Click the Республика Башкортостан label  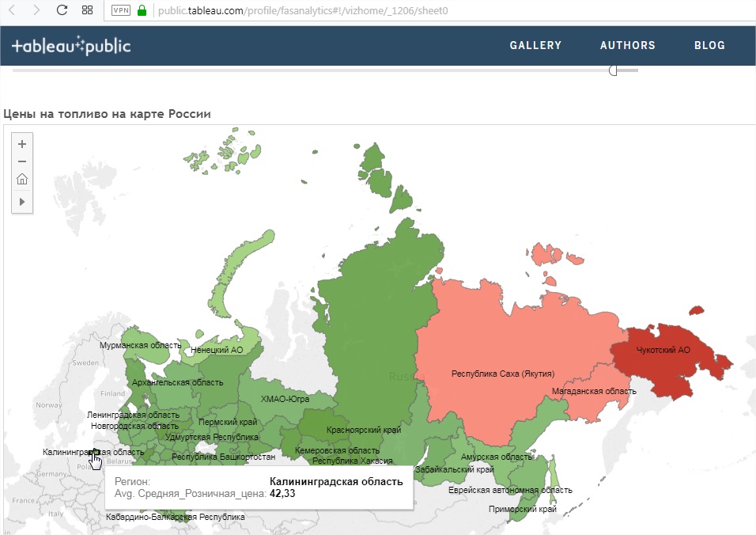point(224,457)
